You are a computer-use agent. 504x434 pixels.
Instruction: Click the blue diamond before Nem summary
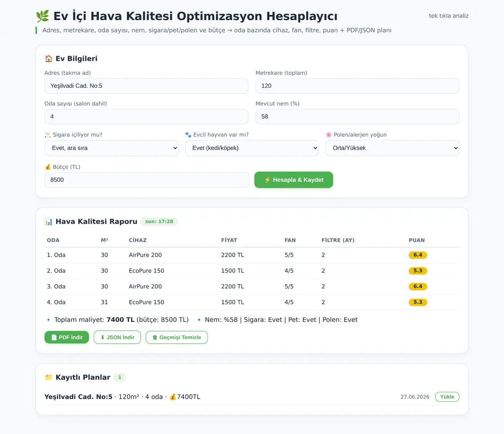199,320
